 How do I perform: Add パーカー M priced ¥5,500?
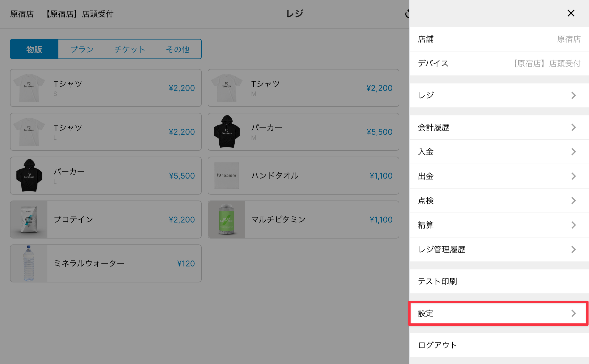tap(303, 132)
